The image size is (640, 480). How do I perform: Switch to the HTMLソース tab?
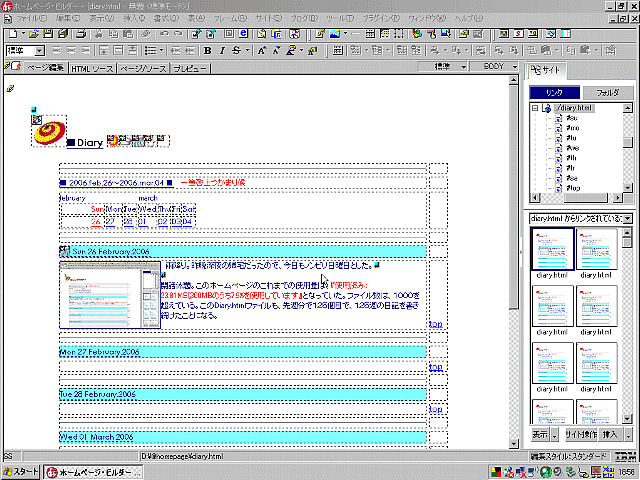(93, 68)
